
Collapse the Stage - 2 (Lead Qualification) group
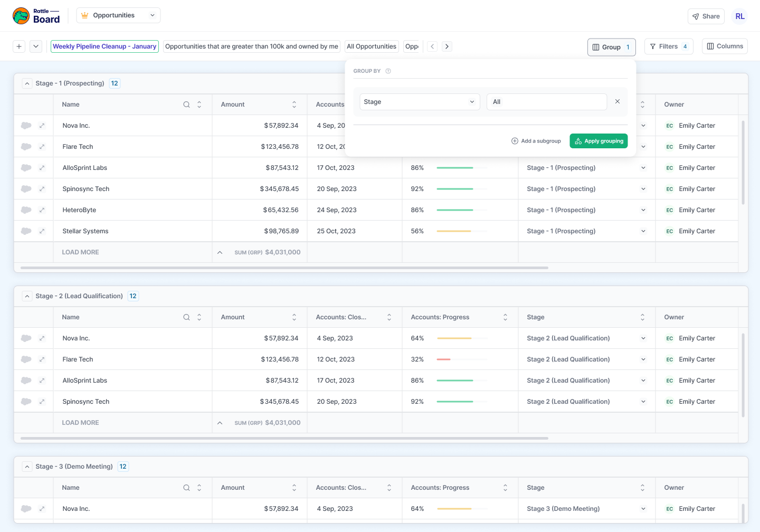coord(27,296)
